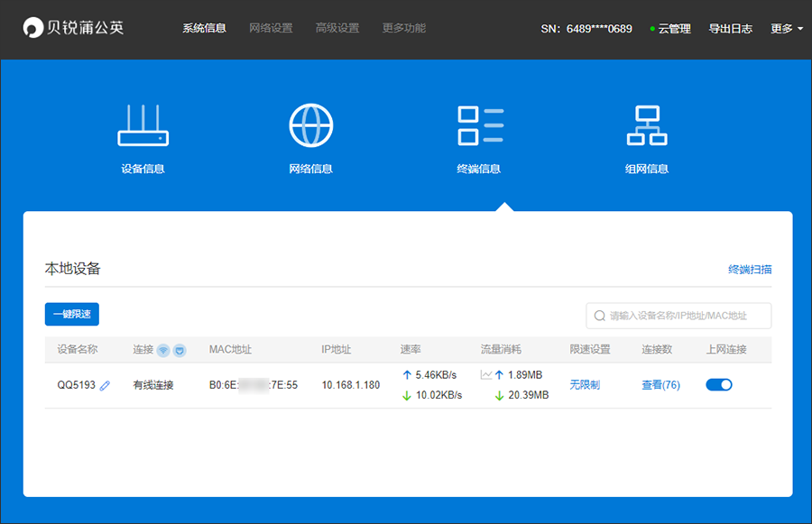Edit device name QQ5193 with pencil icon
Image resolution: width=812 pixels, height=524 pixels.
pos(106,385)
